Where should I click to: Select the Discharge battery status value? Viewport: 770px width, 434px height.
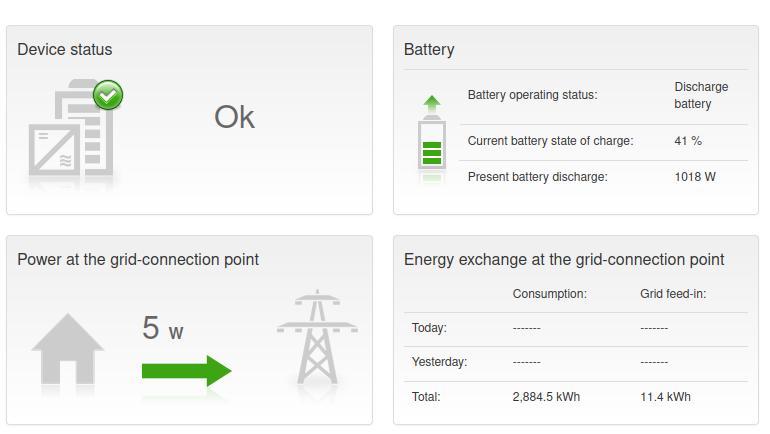(x=701, y=95)
